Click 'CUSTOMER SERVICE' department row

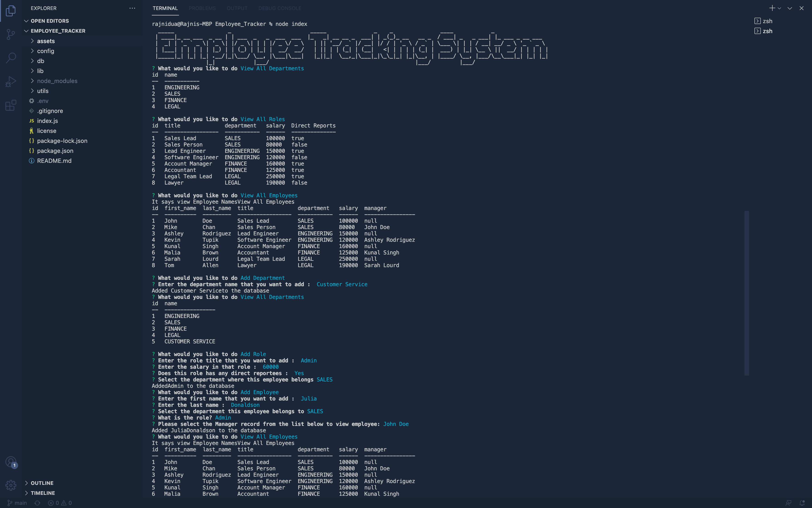[x=184, y=341]
